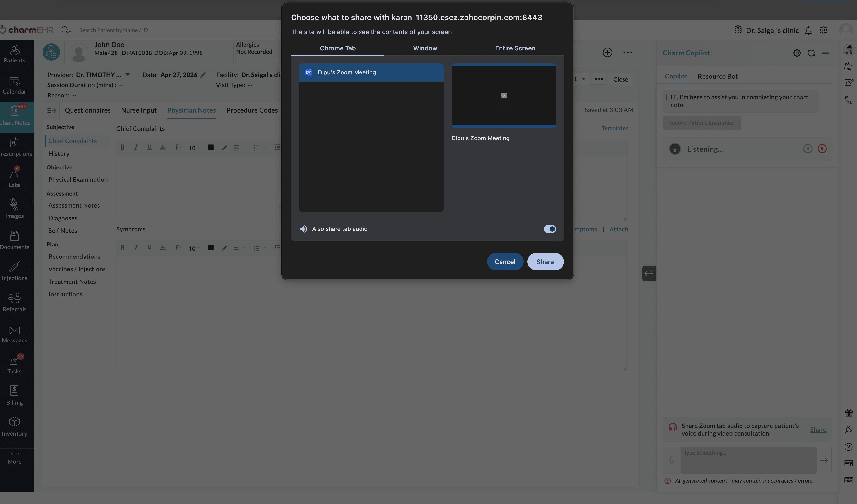Click the Search Patient by Name field
Viewport: 857px width, 504px height.
tap(177, 30)
